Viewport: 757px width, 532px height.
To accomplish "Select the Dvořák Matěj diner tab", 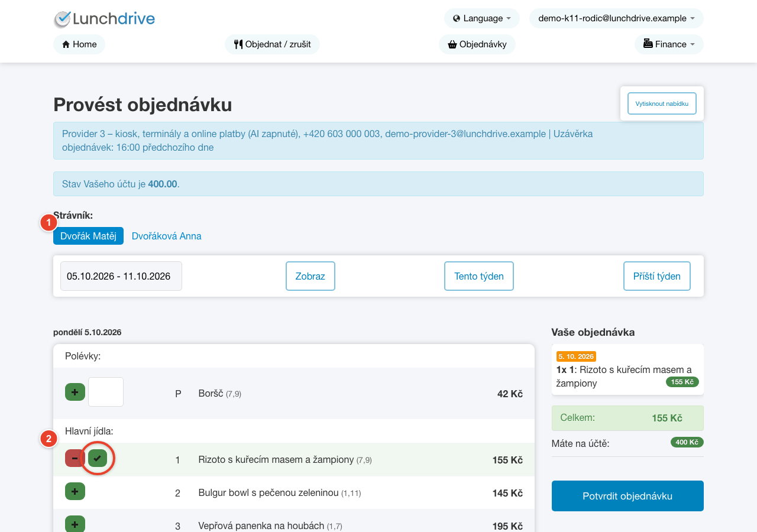I will pos(88,236).
